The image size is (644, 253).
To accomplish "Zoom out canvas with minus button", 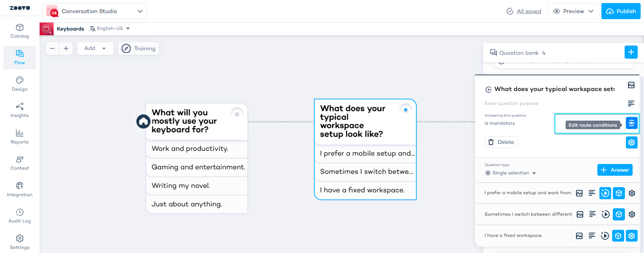I will (x=52, y=48).
